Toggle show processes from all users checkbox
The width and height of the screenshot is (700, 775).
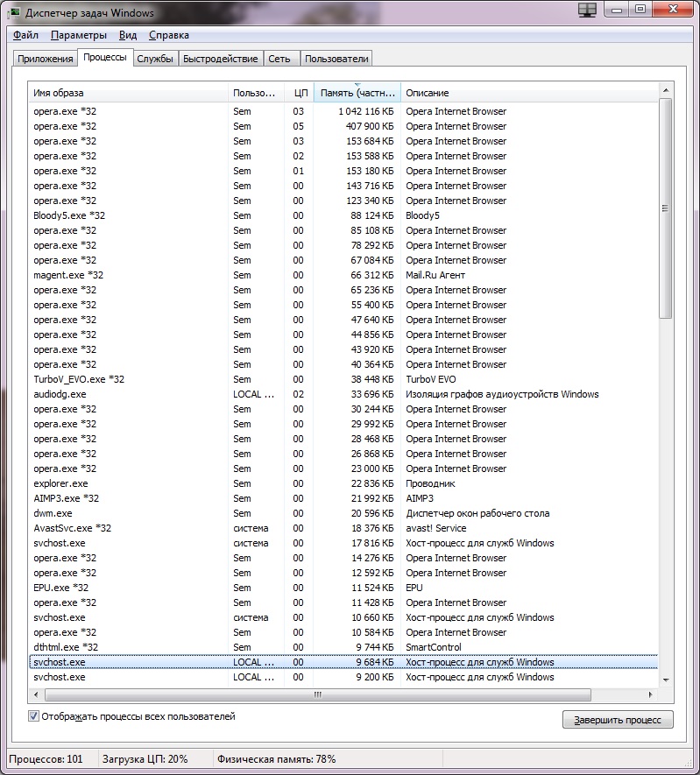(33, 716)
